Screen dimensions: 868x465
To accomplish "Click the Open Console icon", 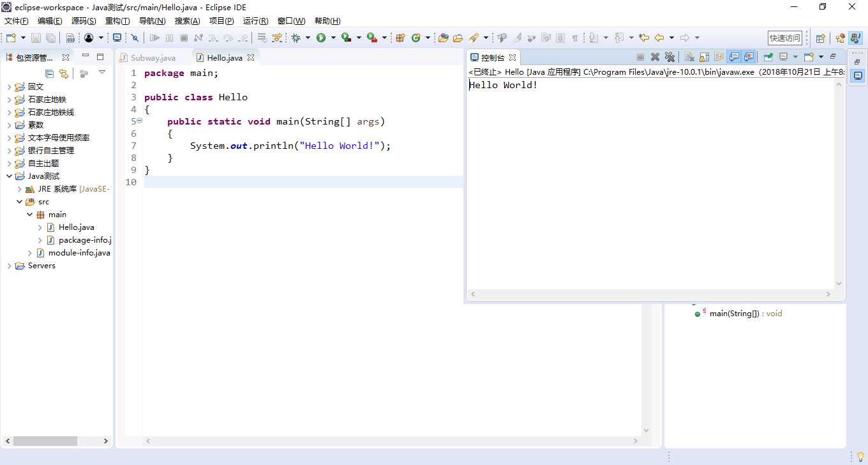I will [809, 57].
